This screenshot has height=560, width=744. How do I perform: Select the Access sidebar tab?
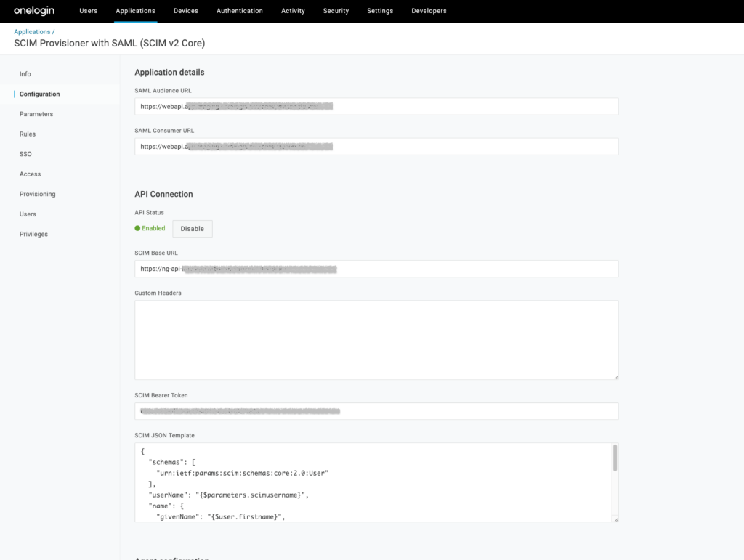[x=30, y=174]
